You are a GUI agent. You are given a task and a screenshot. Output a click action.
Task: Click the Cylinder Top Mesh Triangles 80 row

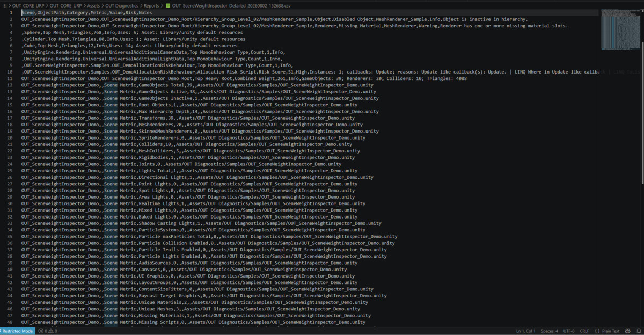tap(133, 39)
